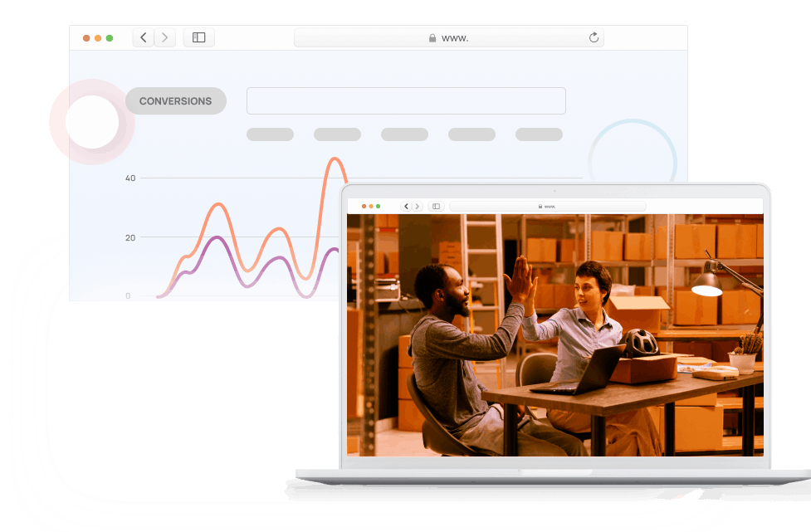The image size is (811, 532).
Task: Click the empty field beside CONVERSIONS
Action: pyautogui.click(x=406, y=100)
